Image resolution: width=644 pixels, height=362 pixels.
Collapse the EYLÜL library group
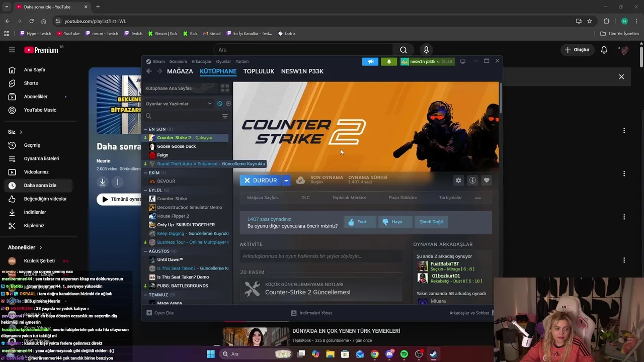point(145,190)
